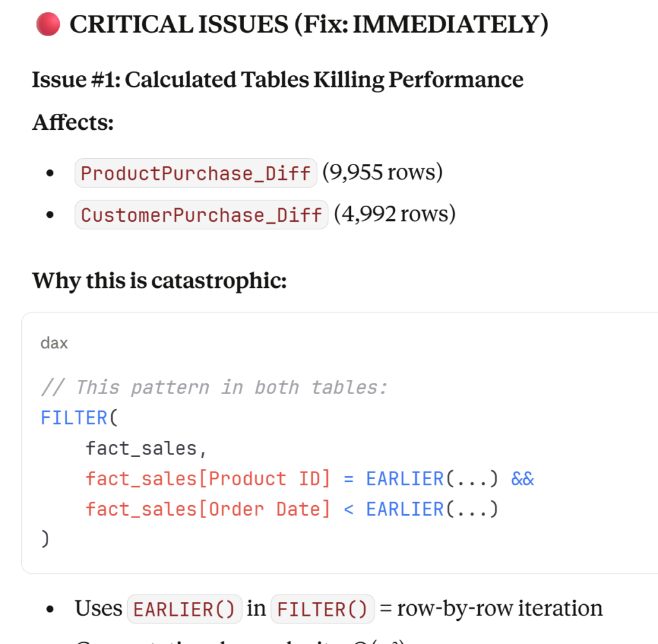This screenshot has width=658, height=644.
Task: Click the && operator in the code
Action: pyautogui.click(x=522, y=479)
